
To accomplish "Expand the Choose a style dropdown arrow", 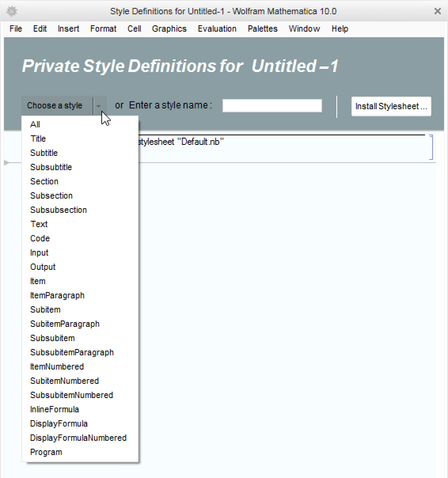I will pos(99,106).
